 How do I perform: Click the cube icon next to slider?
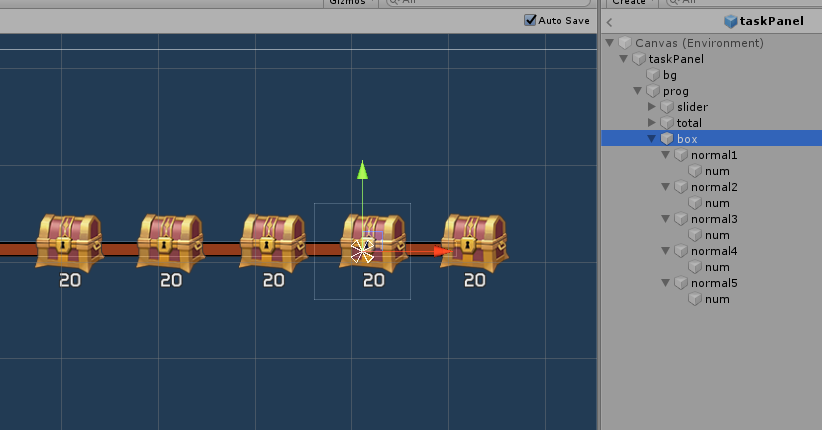coord(667,107)
